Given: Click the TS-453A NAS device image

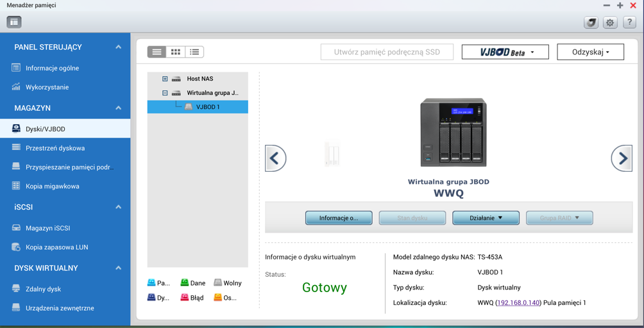Looking at the screenshot, I should tap(453, 133).
